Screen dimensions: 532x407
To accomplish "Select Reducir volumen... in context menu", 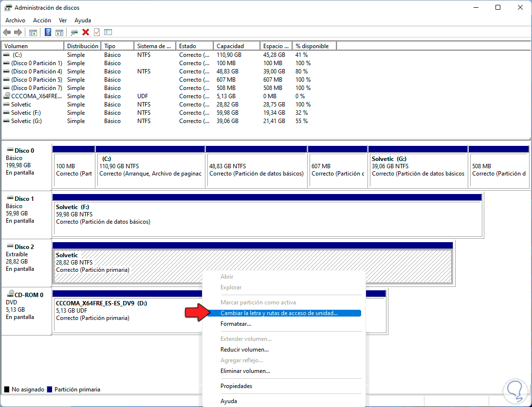I will coord(244,350).
